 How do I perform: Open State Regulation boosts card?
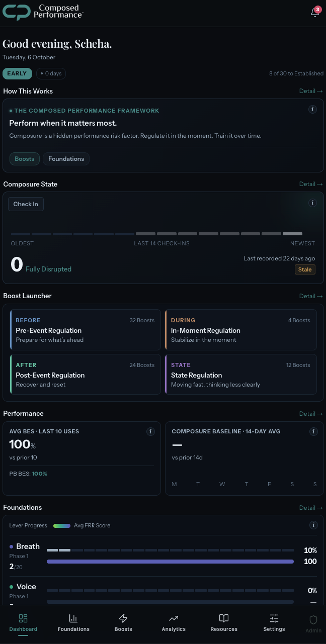click(x=241, y=375)
